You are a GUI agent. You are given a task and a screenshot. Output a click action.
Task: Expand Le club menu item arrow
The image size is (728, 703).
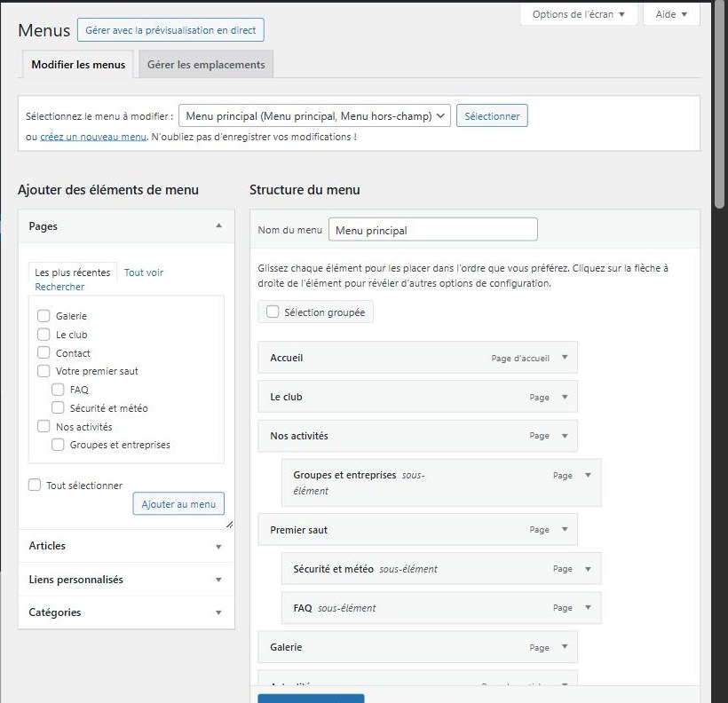pos(565,397)
